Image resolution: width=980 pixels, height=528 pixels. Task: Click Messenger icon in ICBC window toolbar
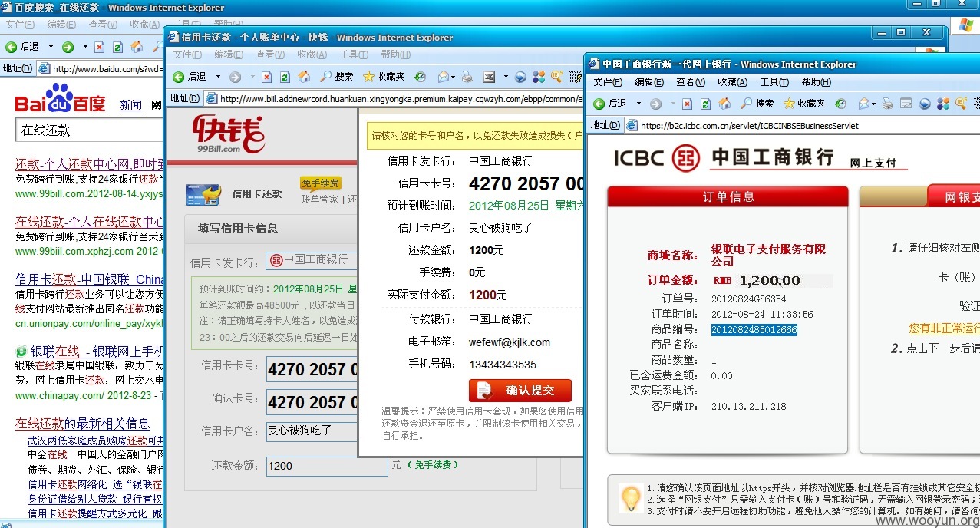pyautogui.click(x=924, y=104)
